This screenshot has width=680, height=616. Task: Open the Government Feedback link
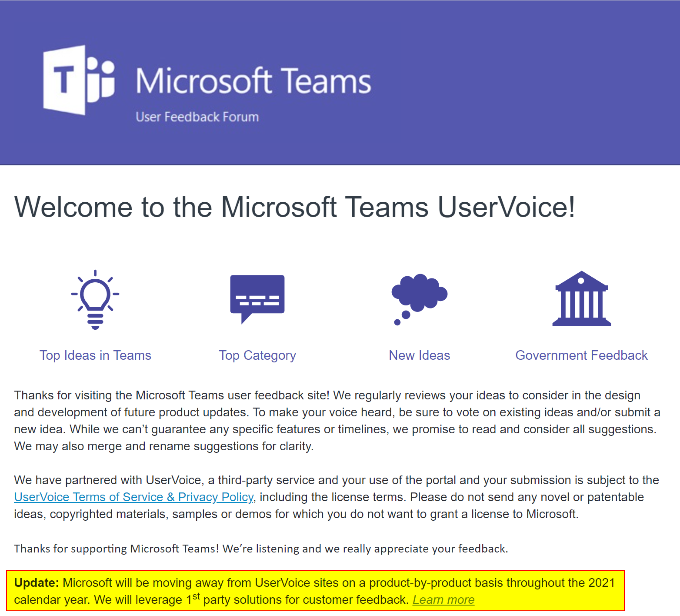click(x=581, y=355)
